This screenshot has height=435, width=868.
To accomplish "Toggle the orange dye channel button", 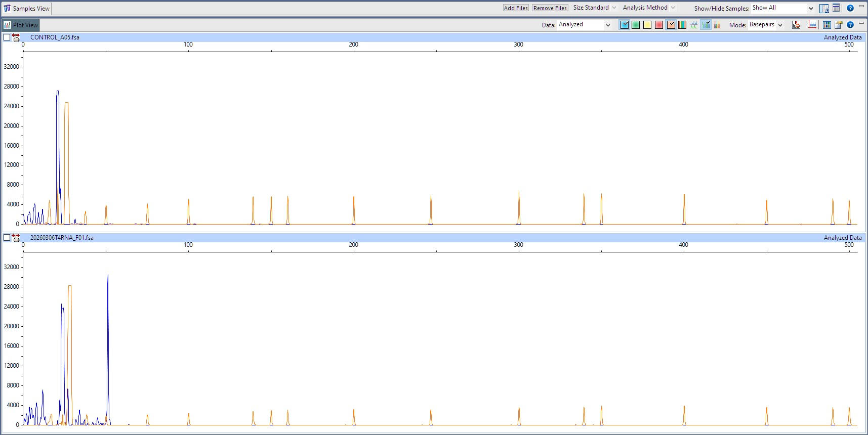I will (x=671, y=25).
